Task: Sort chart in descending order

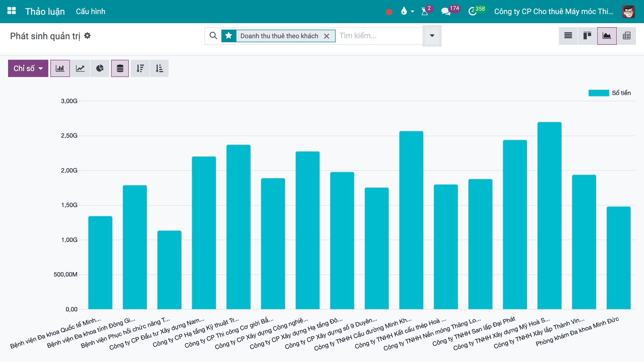Action: click(x=140, y=68)
